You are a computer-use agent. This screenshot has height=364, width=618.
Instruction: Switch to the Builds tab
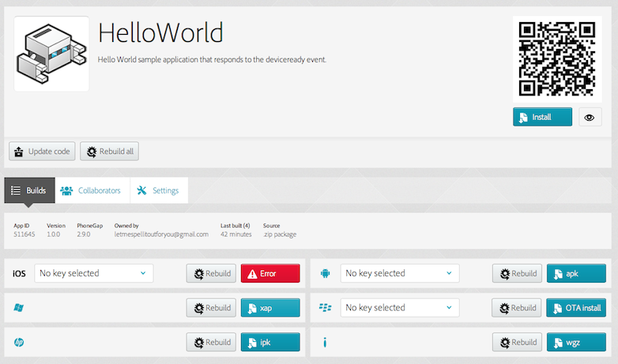pyautogui.click(x=29, y=190)
